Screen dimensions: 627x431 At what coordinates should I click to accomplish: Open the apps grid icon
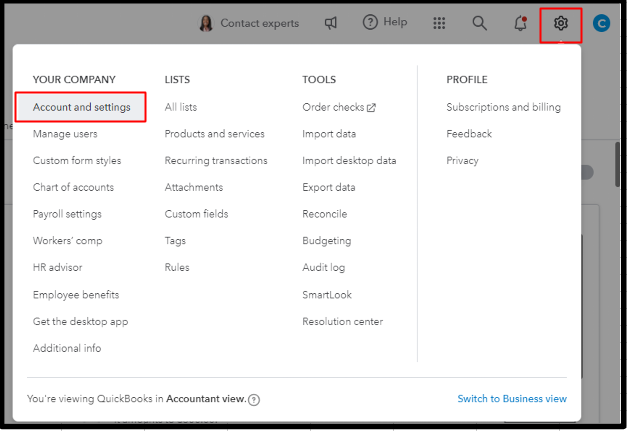click(440, 23)
